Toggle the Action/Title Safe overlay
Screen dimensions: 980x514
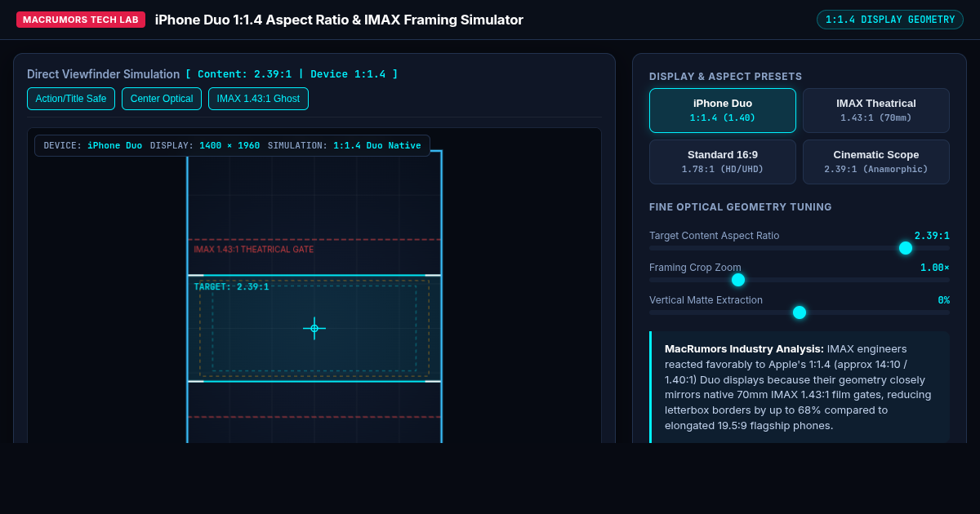71,99
